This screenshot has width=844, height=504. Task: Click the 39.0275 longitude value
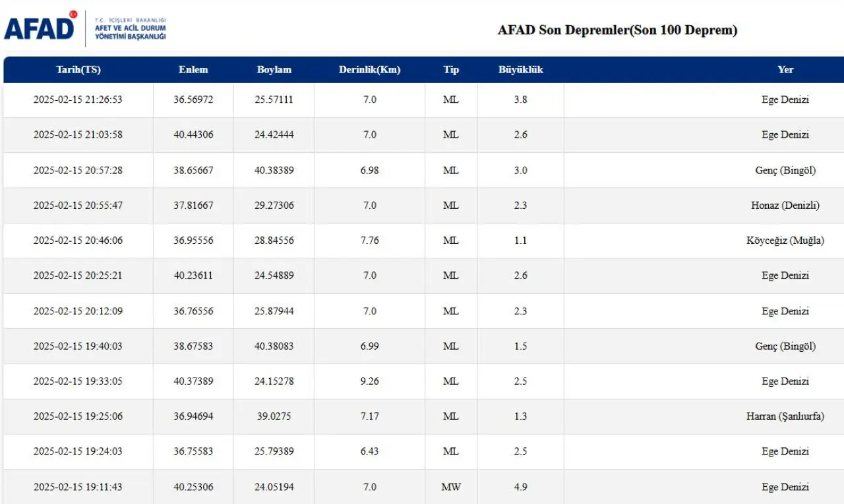[274, 416]
